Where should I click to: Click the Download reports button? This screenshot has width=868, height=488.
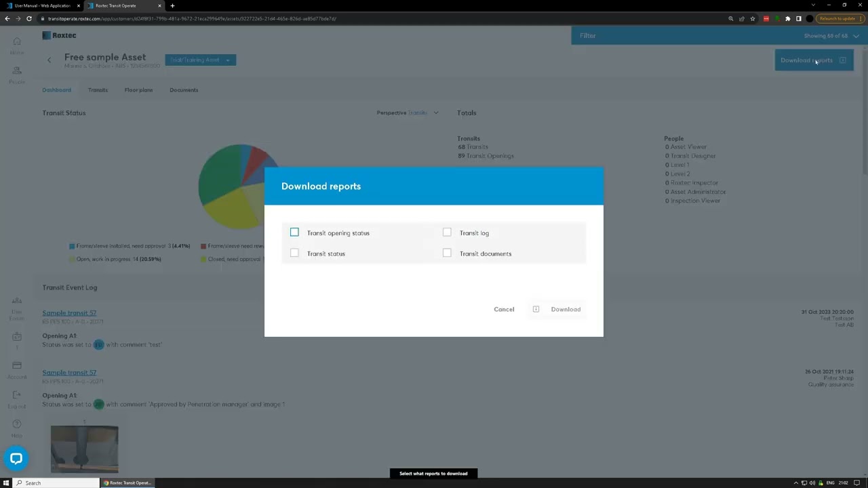[x=814, y=60]
